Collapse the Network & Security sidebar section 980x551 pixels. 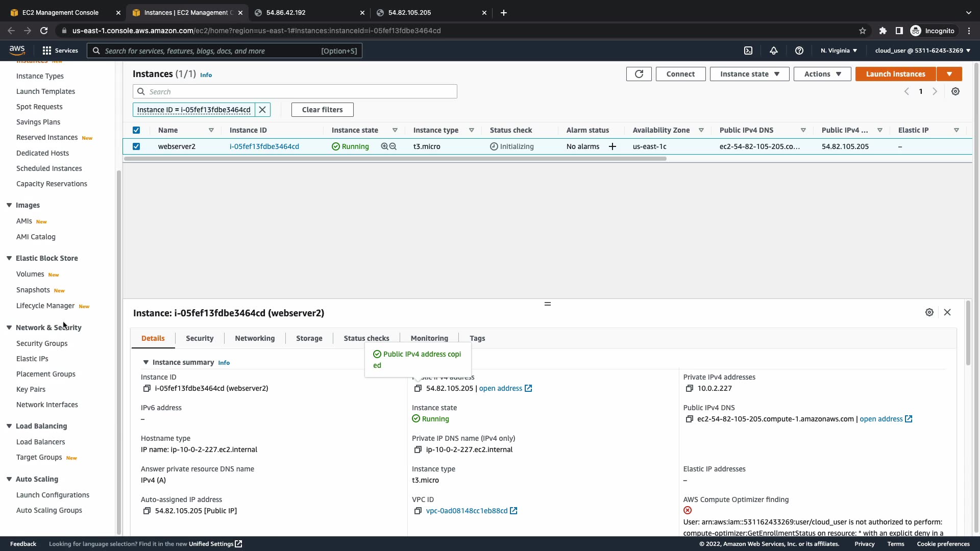pos(9,328)
